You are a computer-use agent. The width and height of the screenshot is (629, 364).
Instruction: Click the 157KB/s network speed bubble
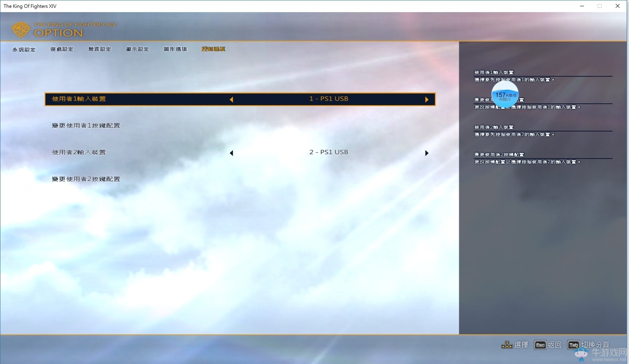505,95
